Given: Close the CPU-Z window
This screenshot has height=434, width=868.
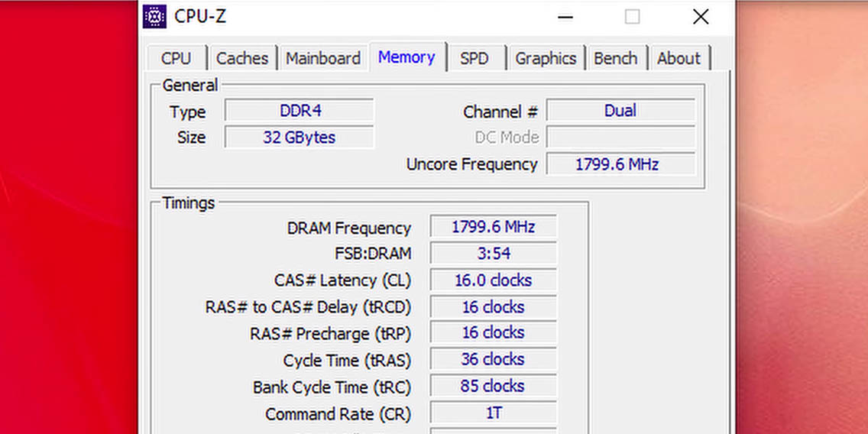Looking at the screenshot, I should tap(701, 17).
